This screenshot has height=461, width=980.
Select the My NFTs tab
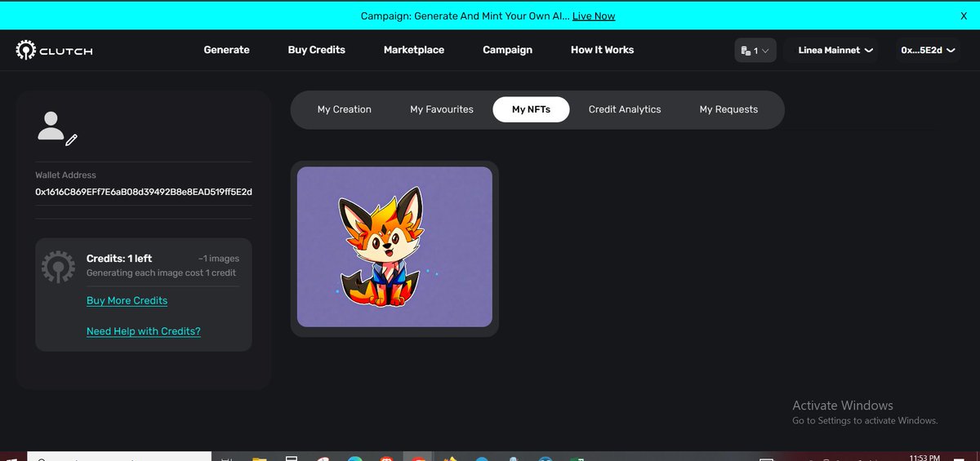tap(531, 109)
